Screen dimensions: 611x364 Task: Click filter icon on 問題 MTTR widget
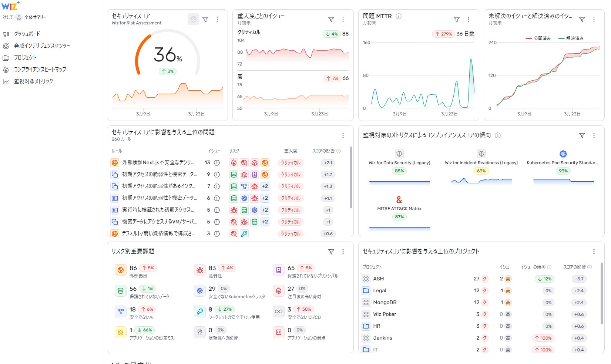pyautogui.click(x=457, y=19)
